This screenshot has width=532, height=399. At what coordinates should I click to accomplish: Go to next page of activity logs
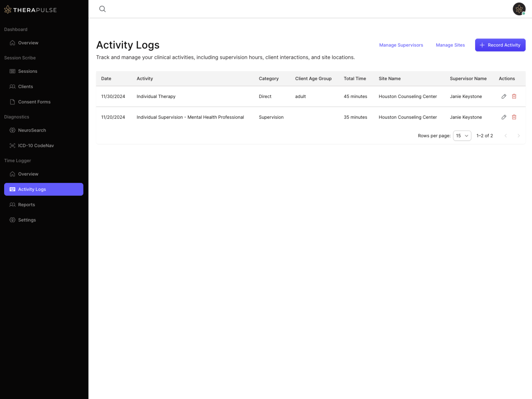tap(518, 135)
